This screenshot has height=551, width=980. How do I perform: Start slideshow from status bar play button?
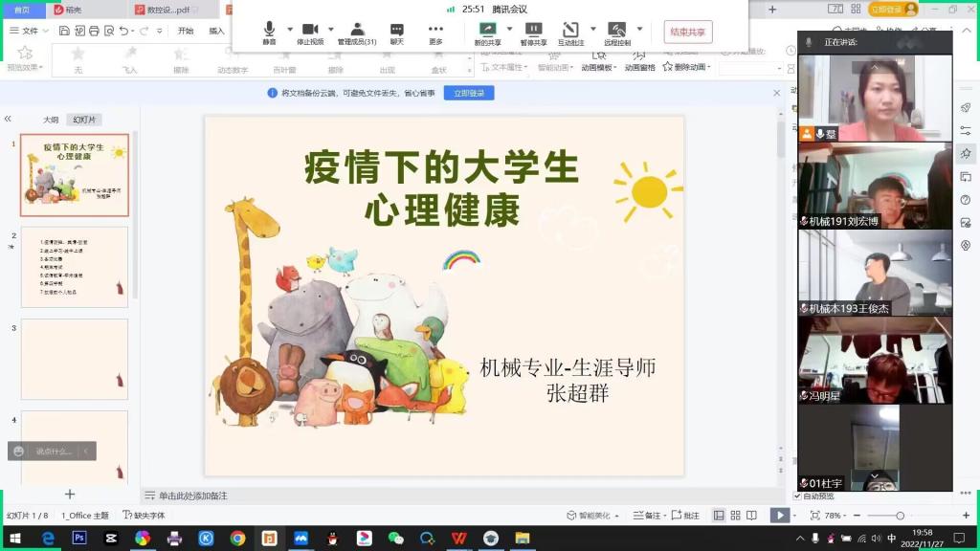pyautogui.click(x=780, y=516)
